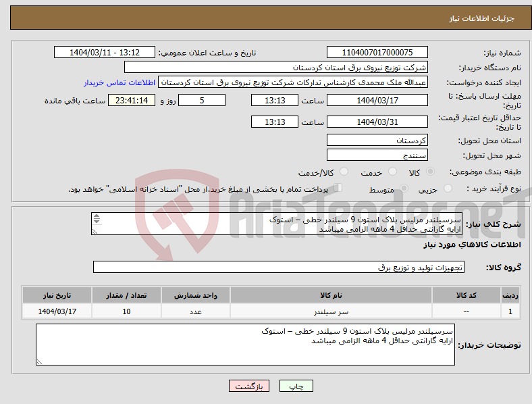532x404 pixels.
Task: Click the request creator name field
Action: 293,82
